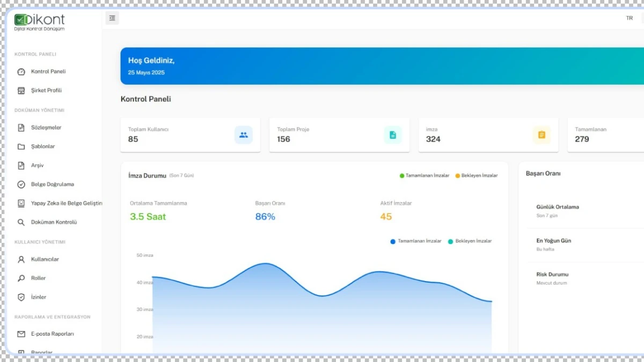Click the Şablonlar folder icon
Viewport: 644px width, 362px height.
(21, 146)
